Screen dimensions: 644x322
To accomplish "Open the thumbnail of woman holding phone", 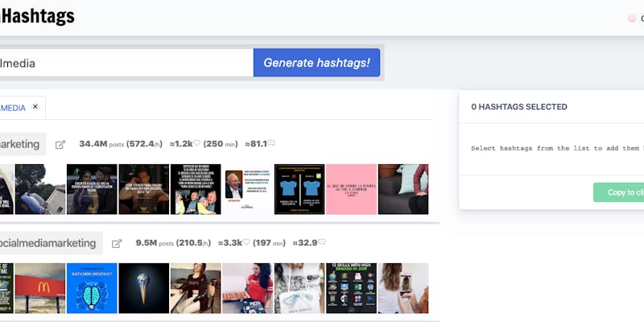I will click(x=403, y=288).
